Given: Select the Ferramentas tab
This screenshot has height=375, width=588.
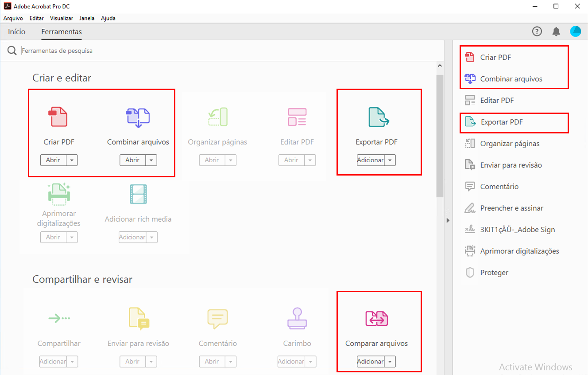Looking at the screenshot, I should pyautogui.click(x=62, y=32).
